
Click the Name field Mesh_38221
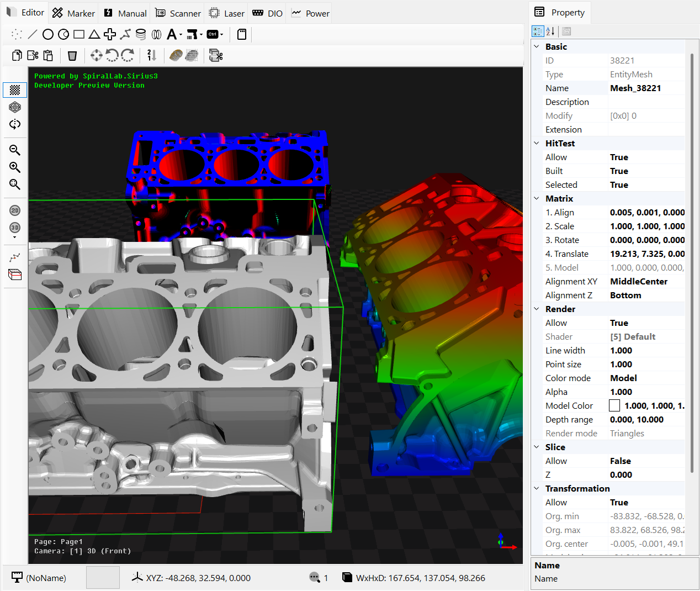pos(635,88)
